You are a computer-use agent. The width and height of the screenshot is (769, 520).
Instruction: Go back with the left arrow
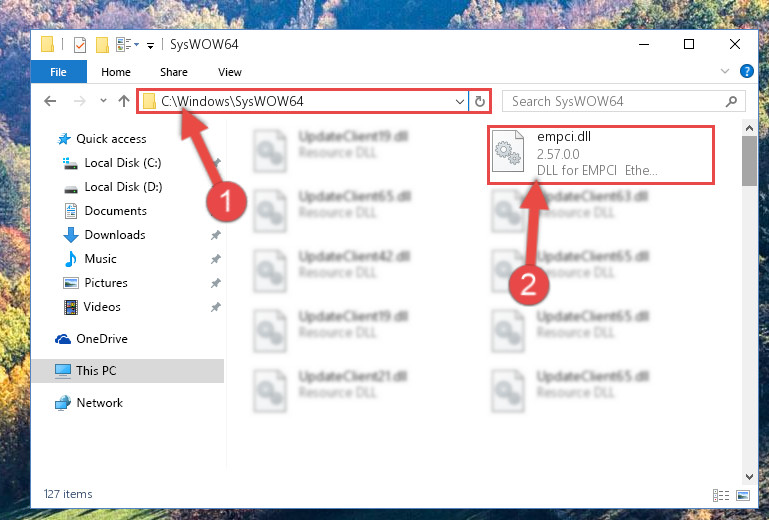pos(50,101)
